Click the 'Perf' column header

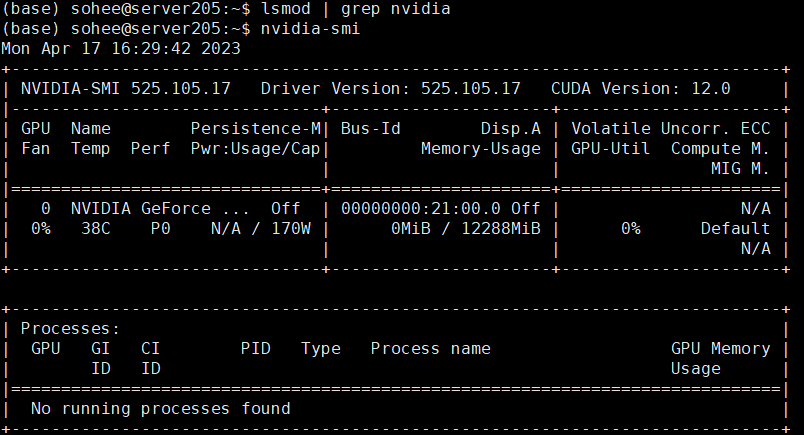click(x=151, y=149)
